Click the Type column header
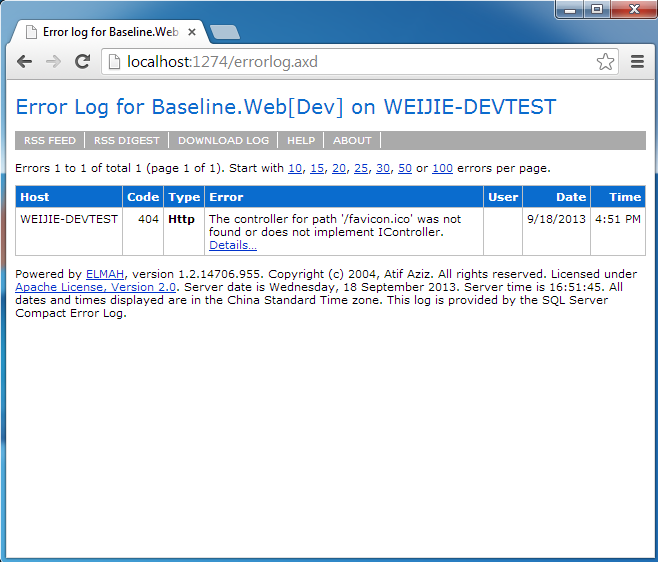This screenshot has height=562, width=658. tap(184, 197)
